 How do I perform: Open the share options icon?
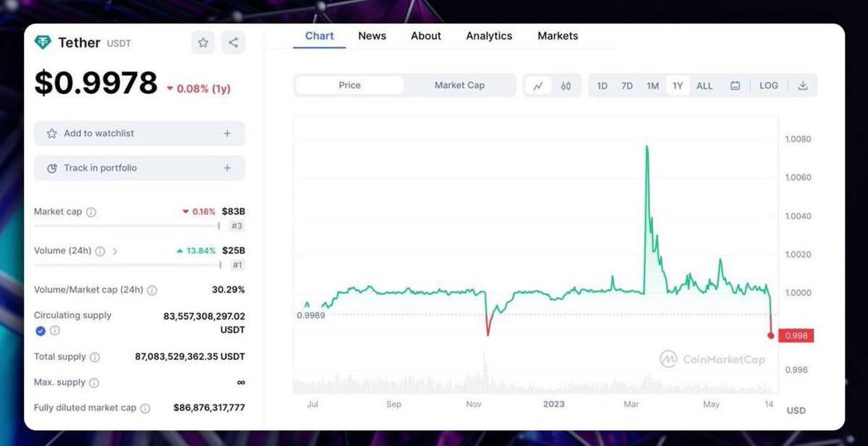pyautogui.click(x=233, y=43)
